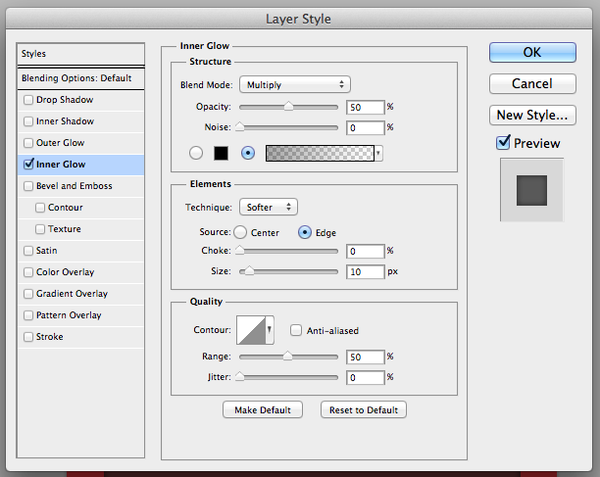The height and width of the screenshot is (477, 600).
Task: Enable the Inner Shadow checkbox
Action: coord(28,121)
